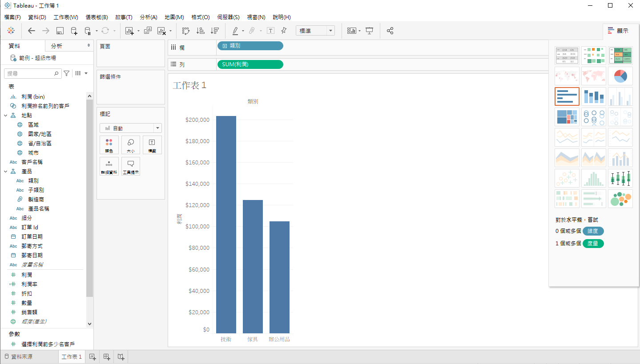Click the 資料來源 button at bottom
The height and width of the screenshot is (364, 640).
click(x=18, y=356)
